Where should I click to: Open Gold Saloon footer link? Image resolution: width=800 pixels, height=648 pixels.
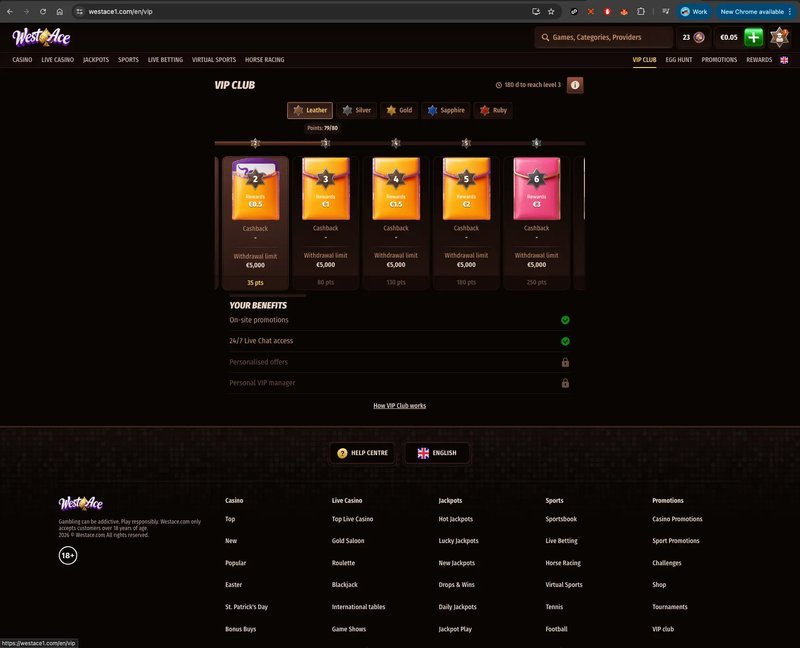click(x=348, y=541)
